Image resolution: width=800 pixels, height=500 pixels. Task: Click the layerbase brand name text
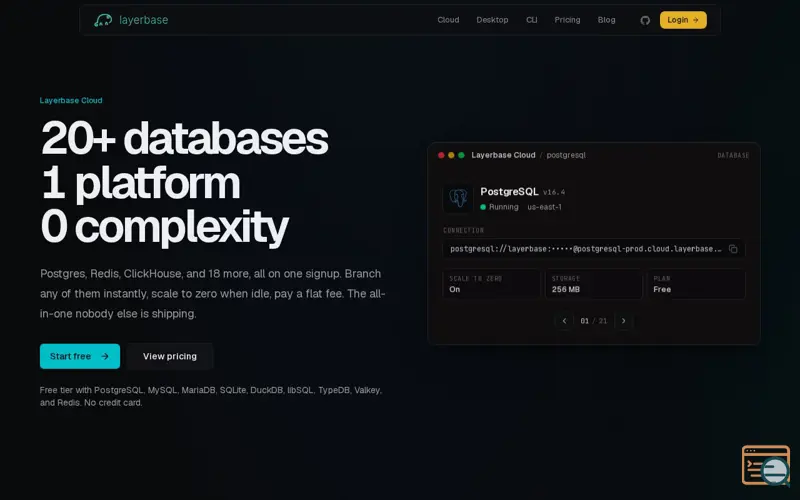coord(143,20)
